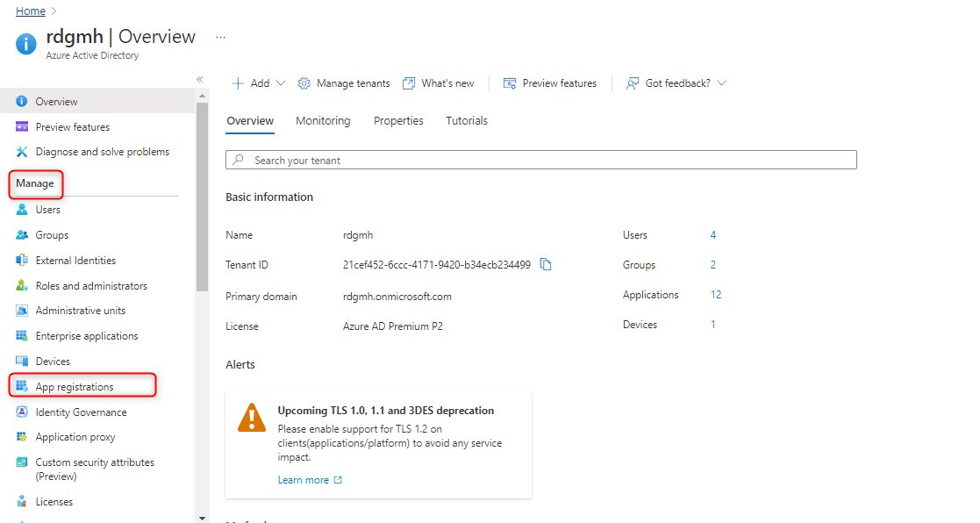Image resolution: width=980 pixels, height=523 pixels.
Task: Click the sidebar scrollbar thumb
Action: click(x=202, y=197)
